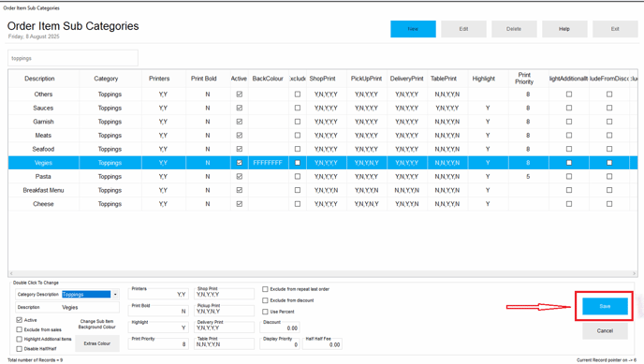644x364 pixels.
Task: Click the Pickup Print field
Action: click(x=225, y=311)
